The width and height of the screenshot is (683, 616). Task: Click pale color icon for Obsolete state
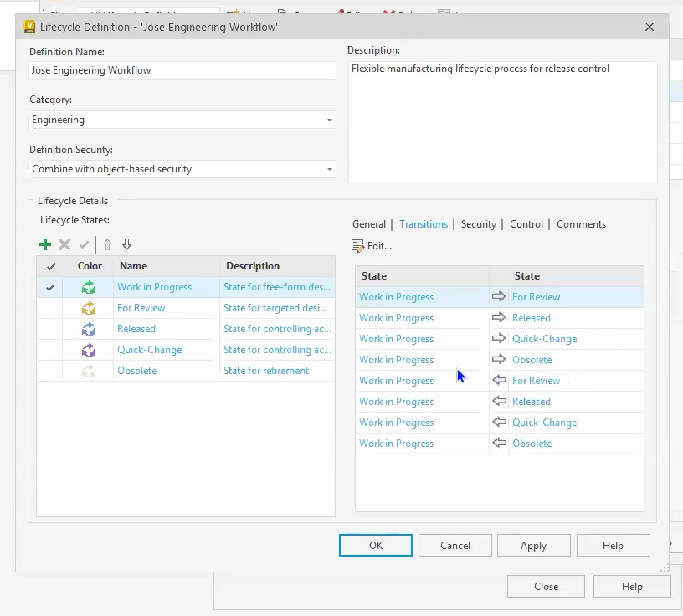click(x=89, y=371)
